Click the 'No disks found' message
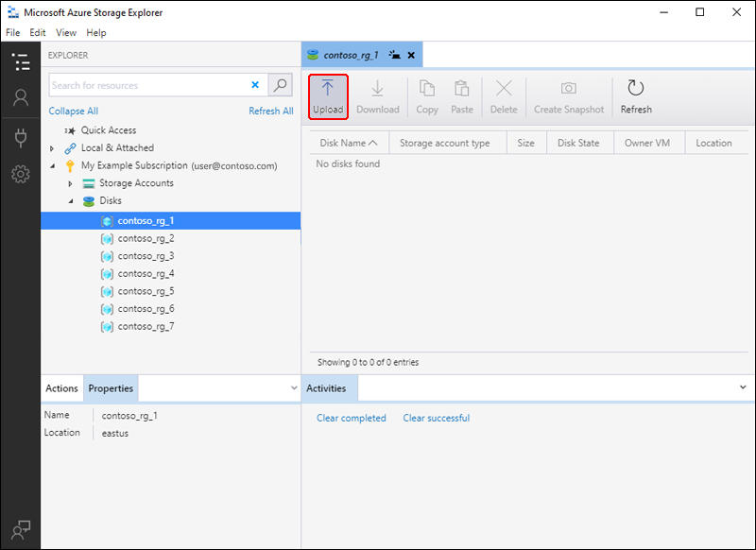This screenshot has width=756, height=550. [348, 163]
